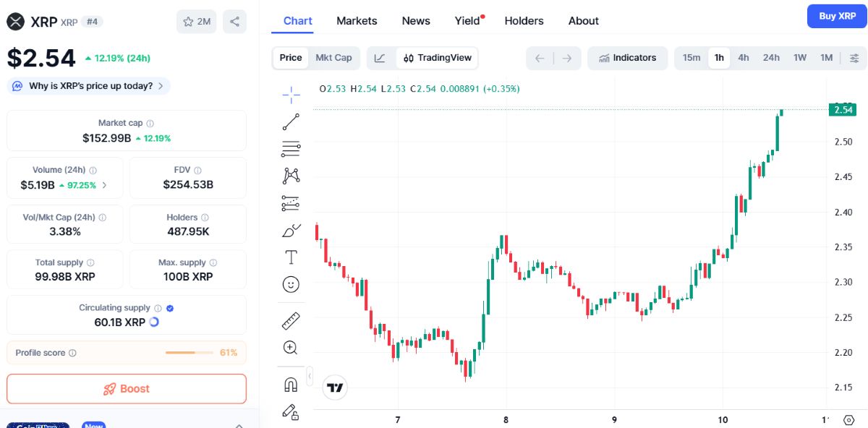
Task: Click the Buy XRP button
Action: coord(837,16)
